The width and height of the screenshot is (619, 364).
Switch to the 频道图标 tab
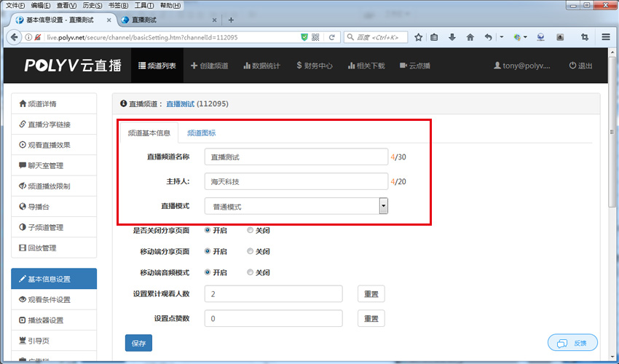201,133
